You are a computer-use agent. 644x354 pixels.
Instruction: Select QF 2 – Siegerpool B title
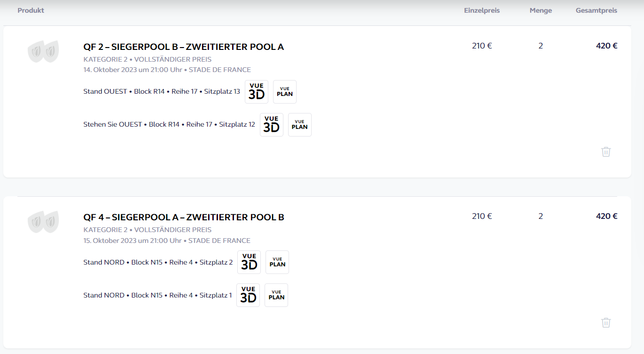184,47
